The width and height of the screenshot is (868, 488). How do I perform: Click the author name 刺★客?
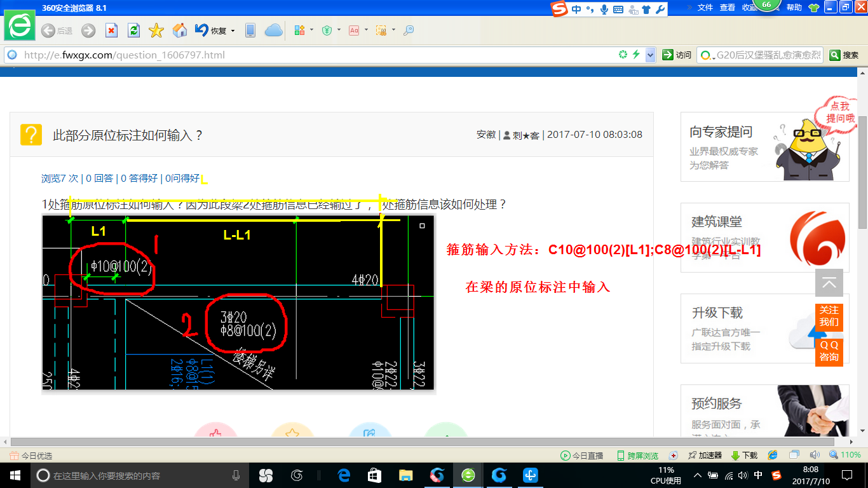click(x=526, y=135)
